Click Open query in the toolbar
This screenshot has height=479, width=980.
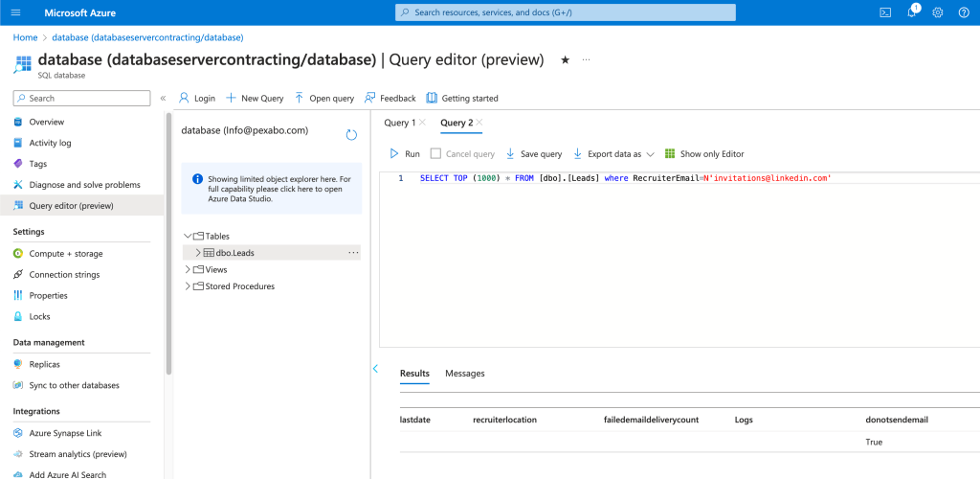pos(323,98)
